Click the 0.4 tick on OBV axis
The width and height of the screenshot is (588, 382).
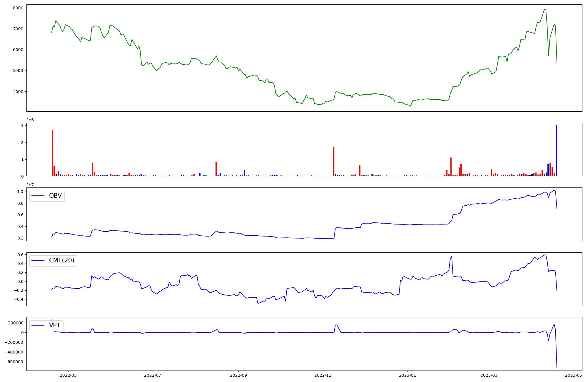[x=20, y=227]
